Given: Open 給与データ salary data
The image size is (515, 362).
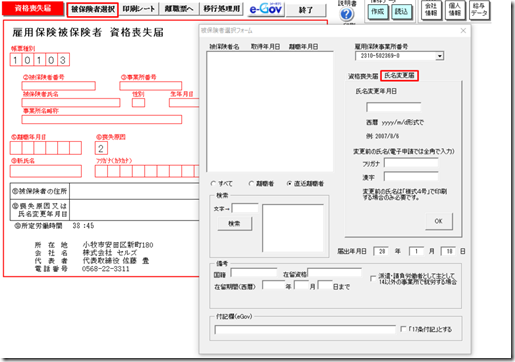Looking at the screenshot, I should pyautogui.click(x=479, y=10).
